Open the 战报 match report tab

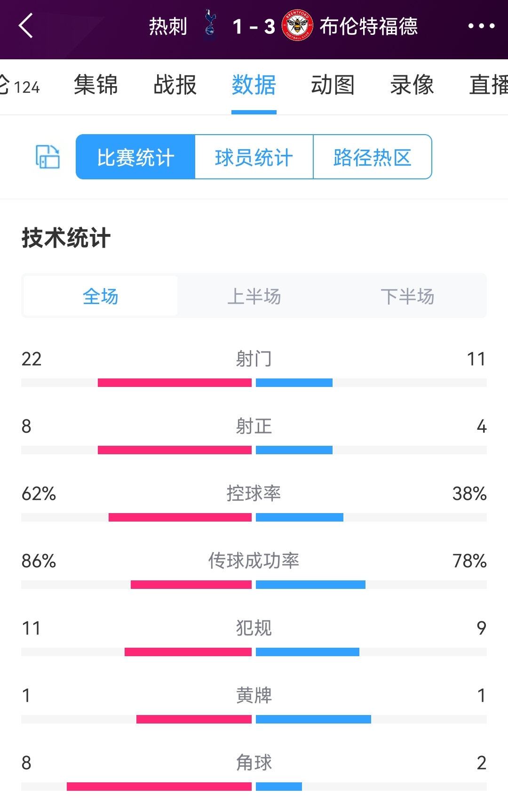175,85
